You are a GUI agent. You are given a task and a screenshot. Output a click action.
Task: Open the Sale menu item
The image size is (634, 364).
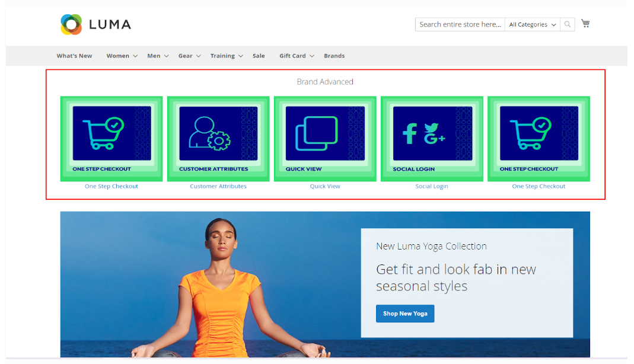[259, 56]
